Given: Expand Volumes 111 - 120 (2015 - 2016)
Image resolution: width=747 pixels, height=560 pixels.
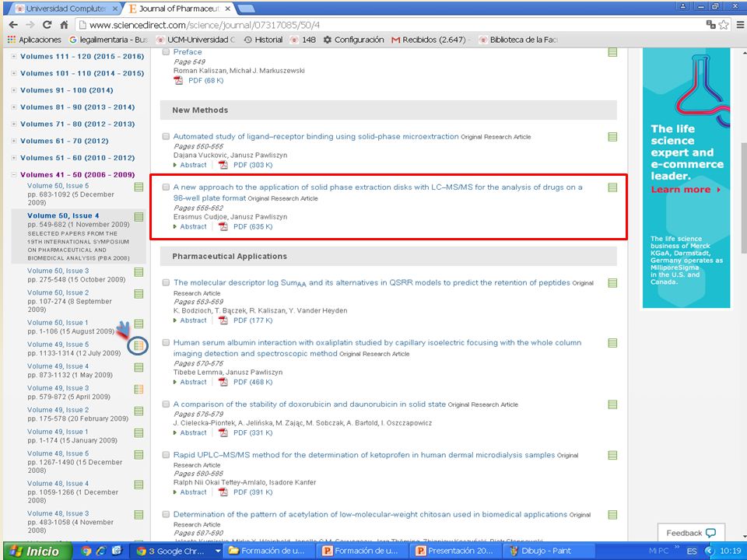Looking at the screenshot, I should pos(14,56).
